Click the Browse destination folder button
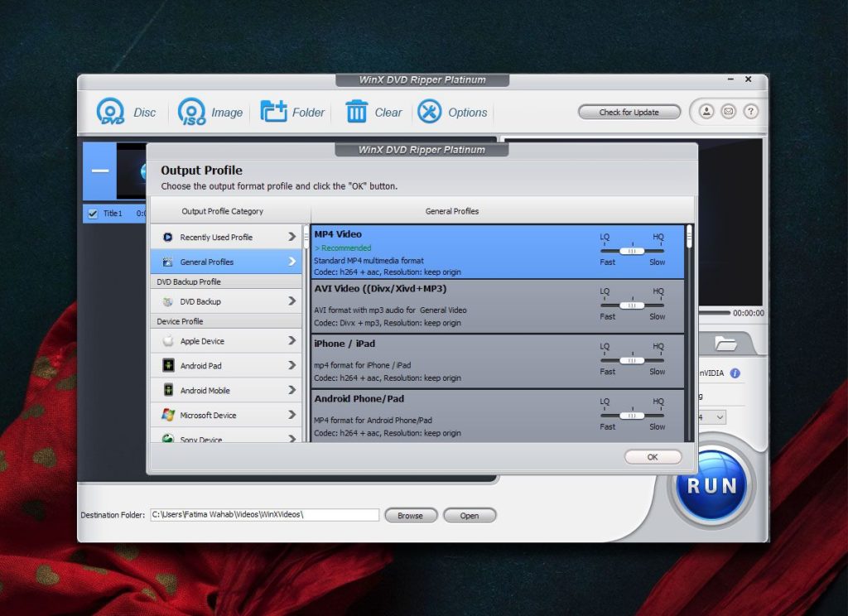848x616 pixels. click(x=411, y=514)
